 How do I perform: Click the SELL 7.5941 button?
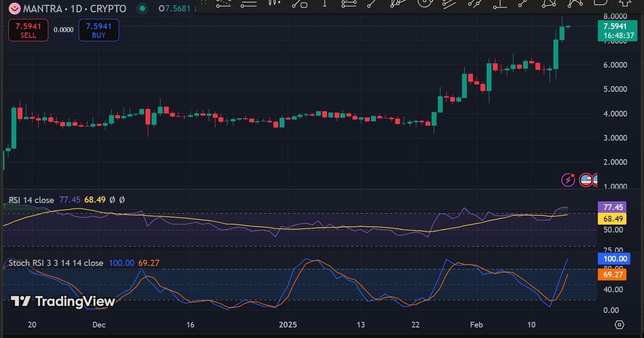[x=28, y=30]
